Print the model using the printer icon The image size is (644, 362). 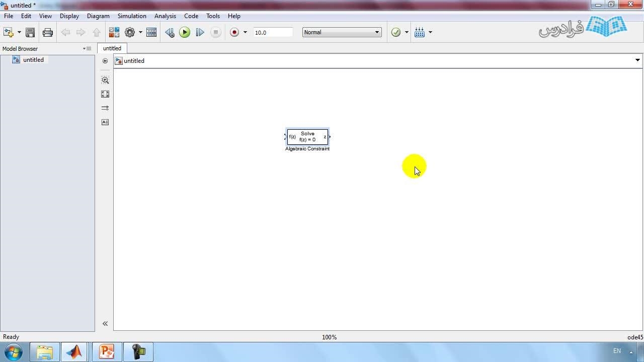point(48,32)
